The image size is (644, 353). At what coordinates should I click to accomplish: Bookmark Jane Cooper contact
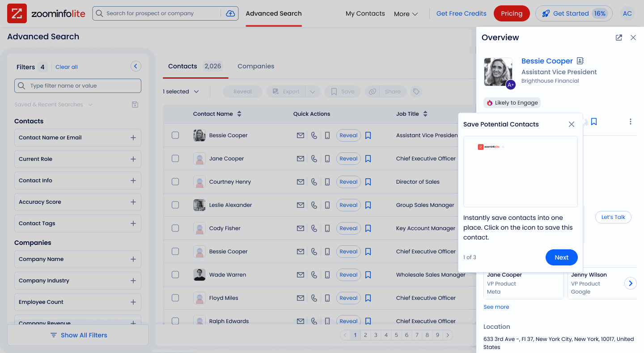368,159
